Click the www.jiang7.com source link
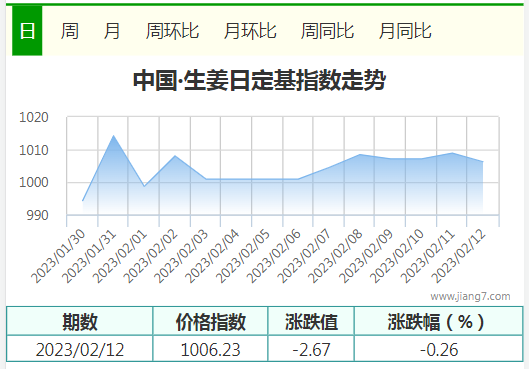Image resolution: width=529 pixels, height=369 pixels. [x=470, y=296]
